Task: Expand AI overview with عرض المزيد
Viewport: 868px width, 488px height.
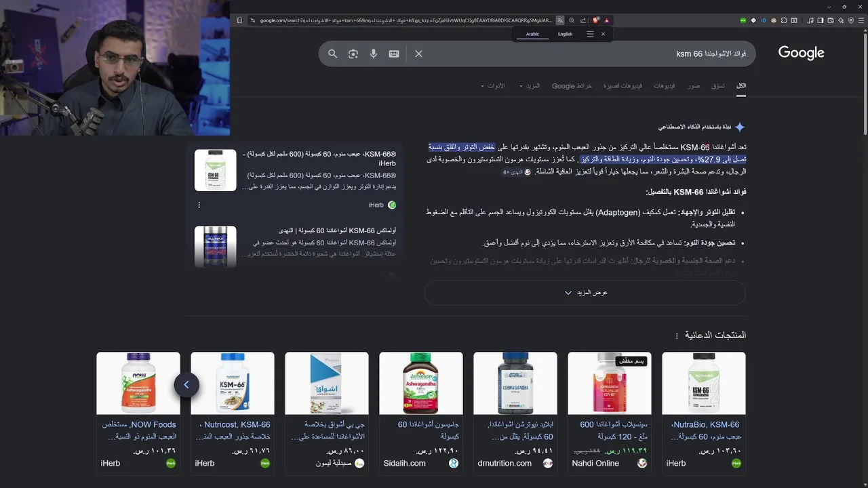Action: point(585,293)
